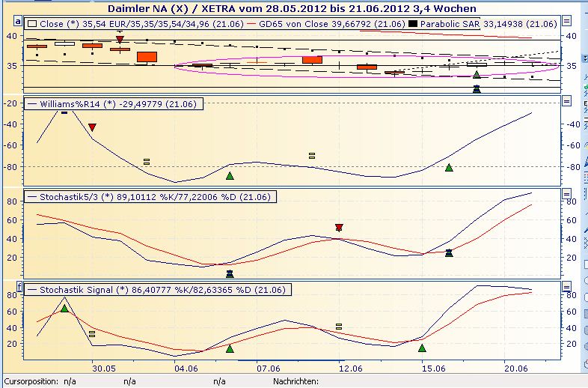Screen dimensions: 588x388
Task: Click the 04.06 date label
Action: tap(186, 368)
